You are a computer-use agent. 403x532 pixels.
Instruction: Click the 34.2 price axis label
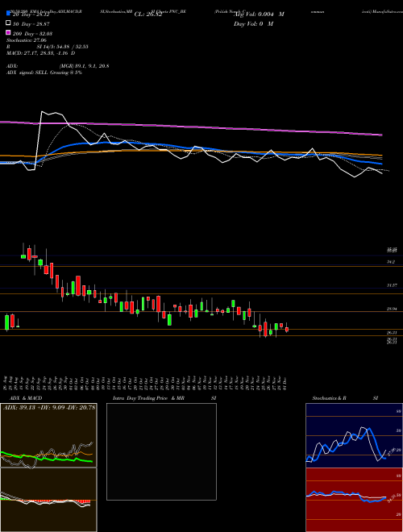pyautogui.click(x=391, y=262)
